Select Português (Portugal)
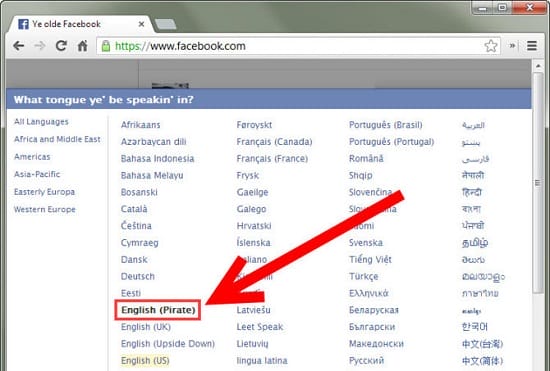550x371 pixels. [391, 142]
